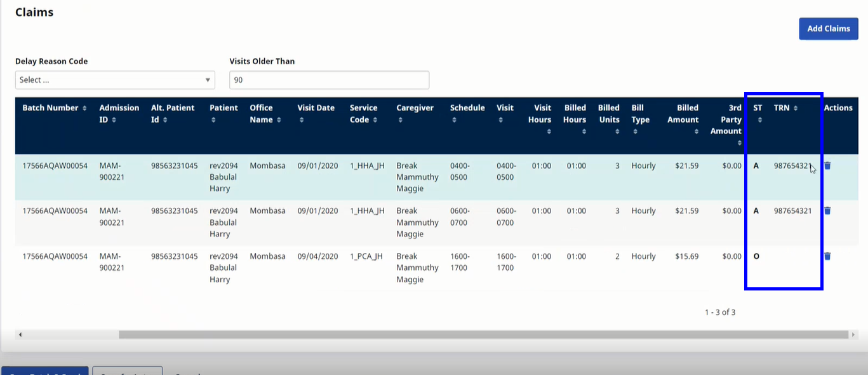Sort by 3rd Party Amount column

[740, 143]
